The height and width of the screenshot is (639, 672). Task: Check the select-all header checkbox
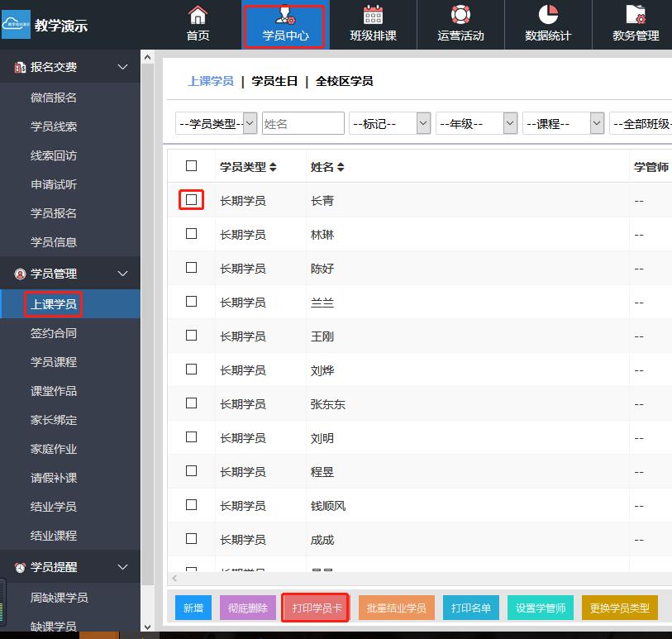tap(192, 166)
